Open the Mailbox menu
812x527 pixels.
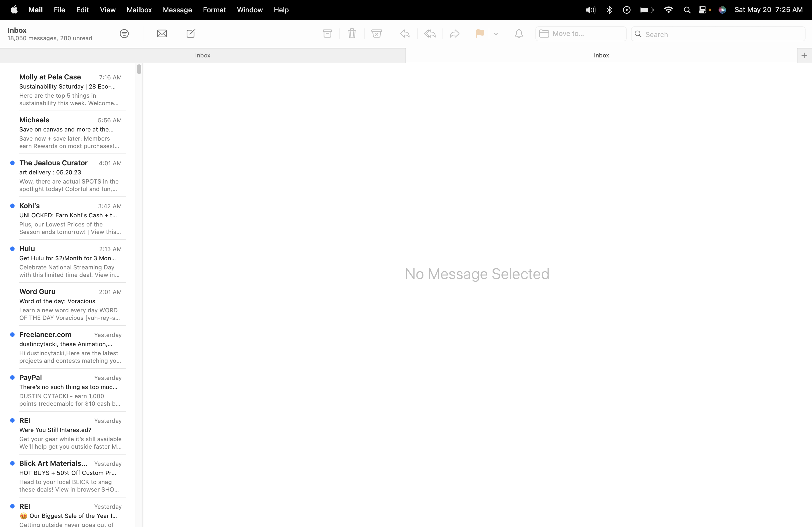[139, 10]
